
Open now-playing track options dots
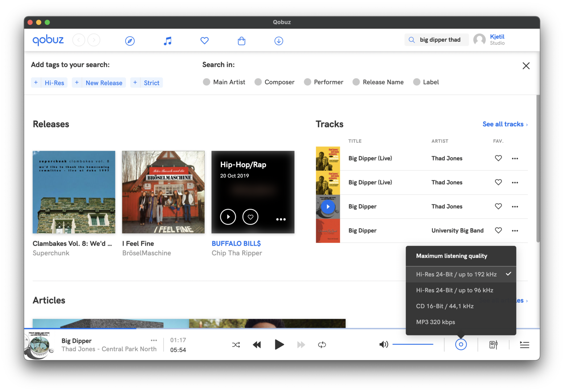pyautogui.click(x=154, y=340)
